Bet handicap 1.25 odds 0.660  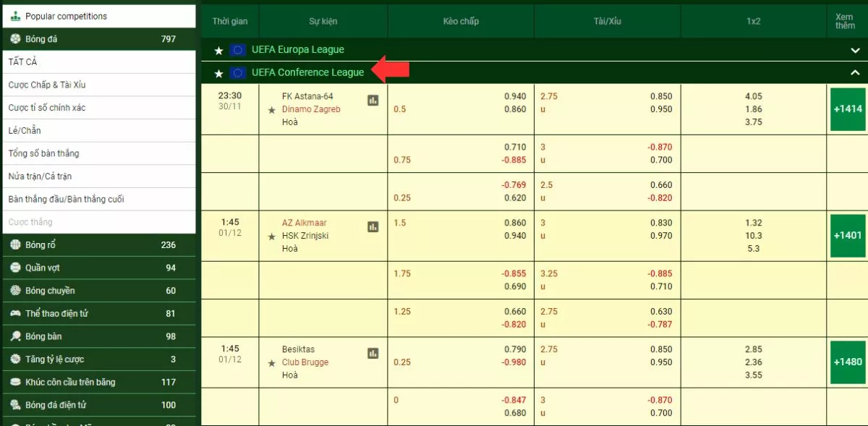point(515,312)
